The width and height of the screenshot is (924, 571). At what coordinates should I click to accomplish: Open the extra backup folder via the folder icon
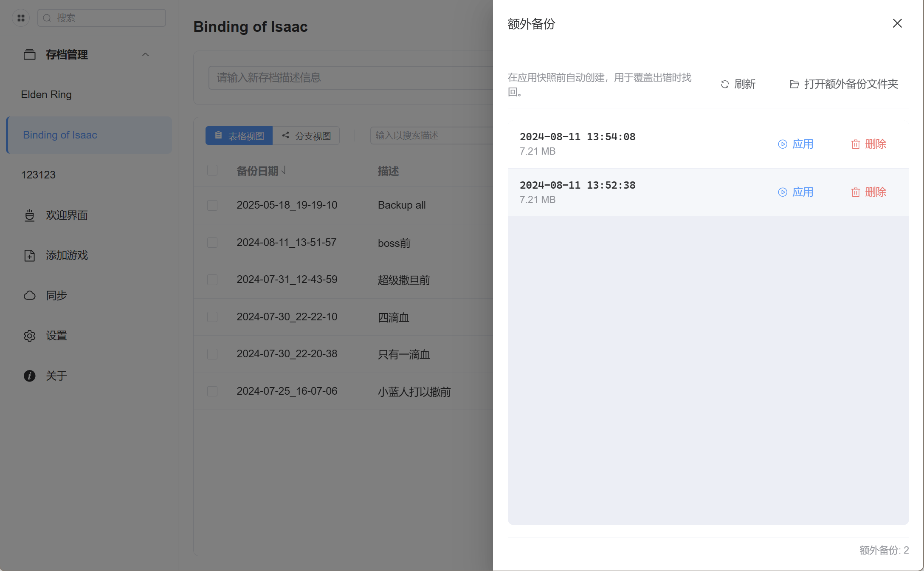tap(794, 84)
